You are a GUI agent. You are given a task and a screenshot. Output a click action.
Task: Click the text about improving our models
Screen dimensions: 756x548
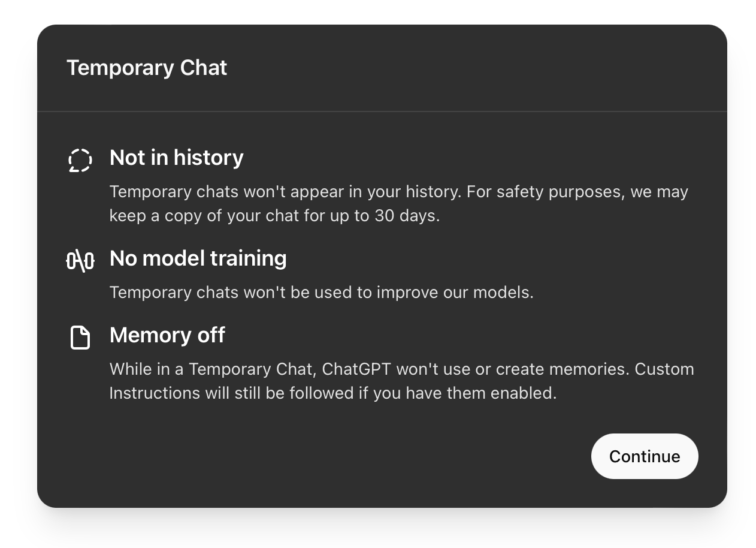(321, 292)
